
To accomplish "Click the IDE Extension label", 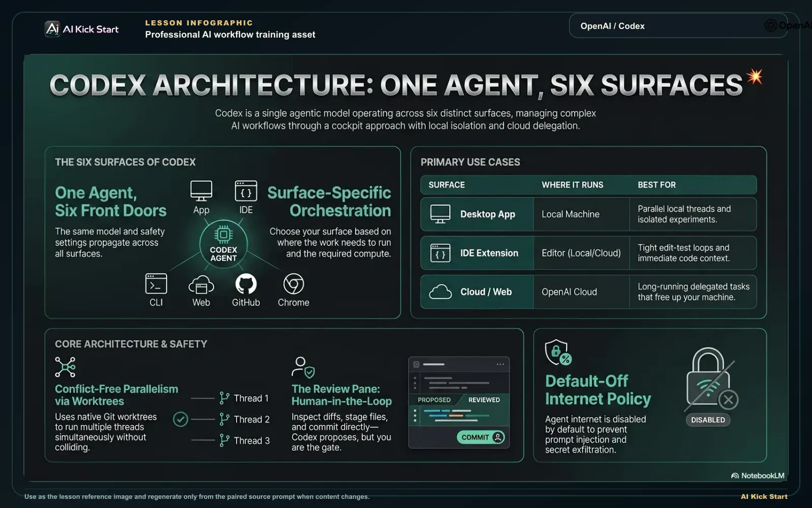I will [x=489, y=253].
